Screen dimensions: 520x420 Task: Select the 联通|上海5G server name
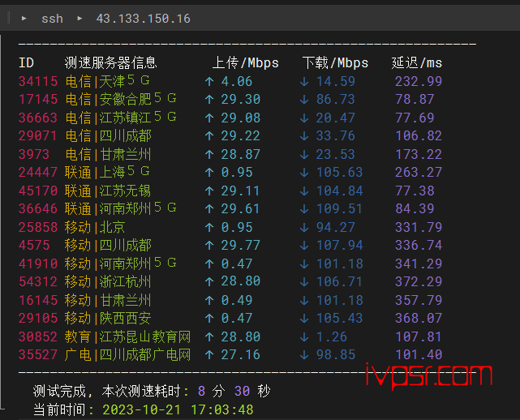tap(107, 172)
